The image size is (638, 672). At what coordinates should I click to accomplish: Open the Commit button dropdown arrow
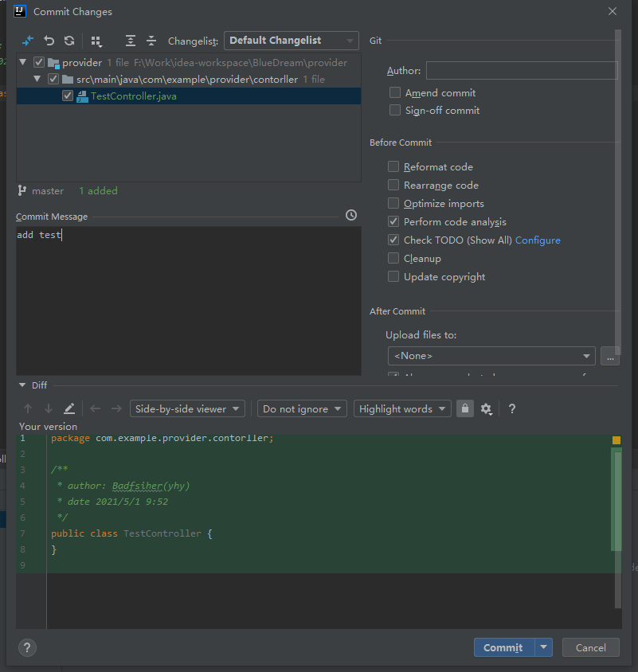(x=544, y=647)
